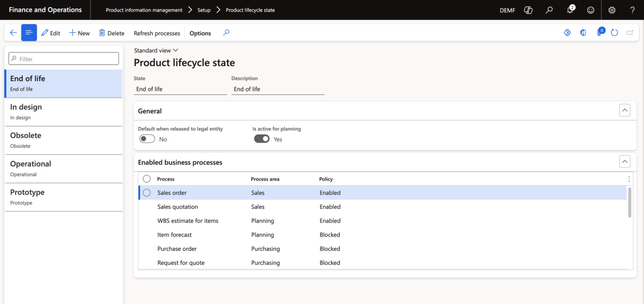This screenshot has width=644, height=304.
Task: Click the back arrow icon
Action: [13, 33]
